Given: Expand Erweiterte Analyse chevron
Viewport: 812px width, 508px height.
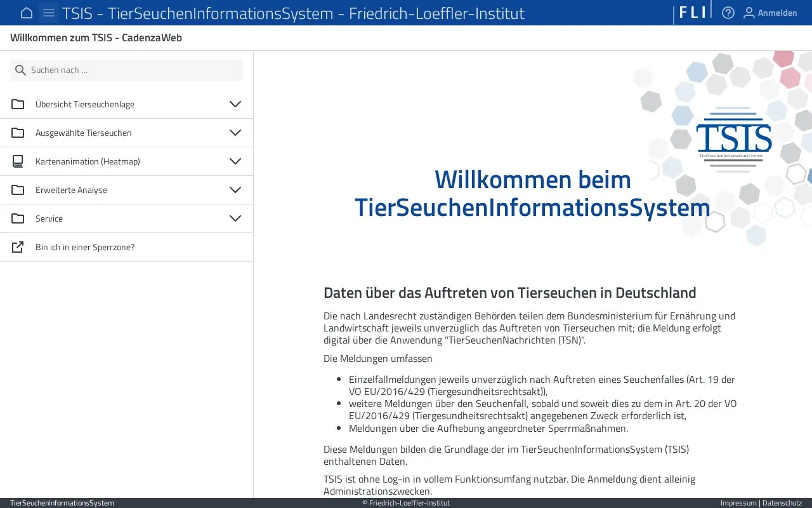Looking at the screenshot, I should click(235, 190).
